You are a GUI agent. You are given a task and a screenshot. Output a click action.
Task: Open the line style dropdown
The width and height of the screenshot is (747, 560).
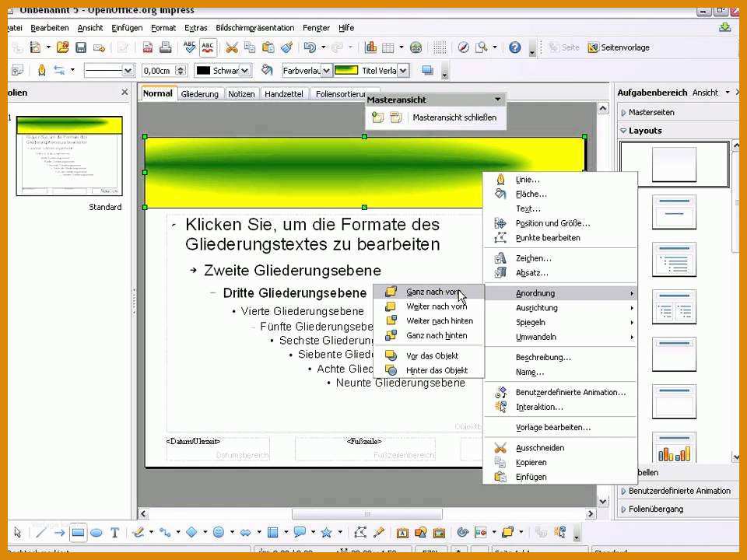click(x=128, y=71)
